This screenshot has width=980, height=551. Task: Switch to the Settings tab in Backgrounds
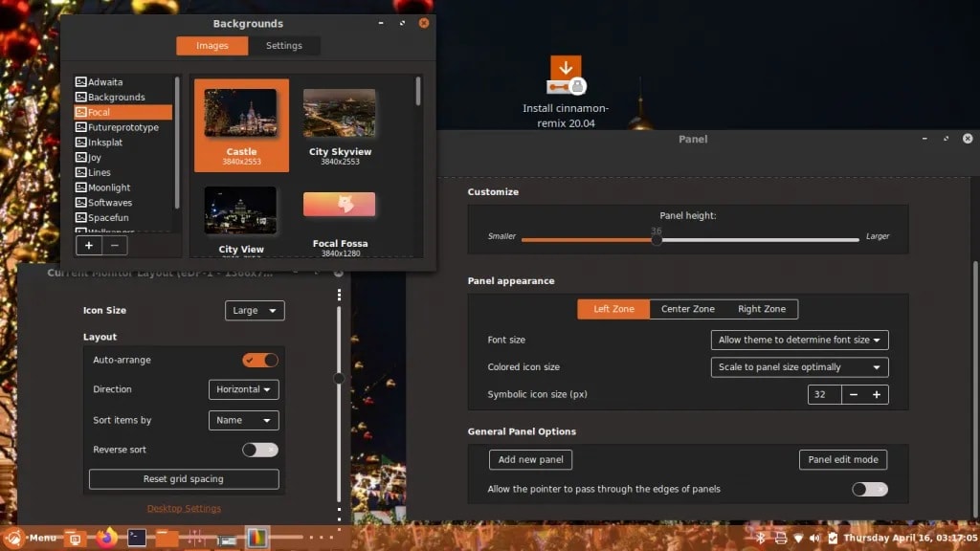tap(283, 46)
